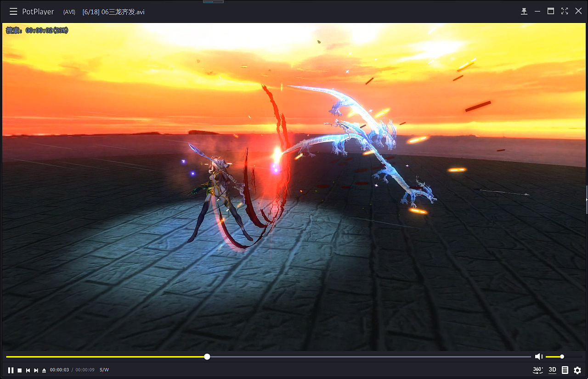Screen dimensions: 588x379
Task: Open the playlist panel
Action: pos(565,369)
